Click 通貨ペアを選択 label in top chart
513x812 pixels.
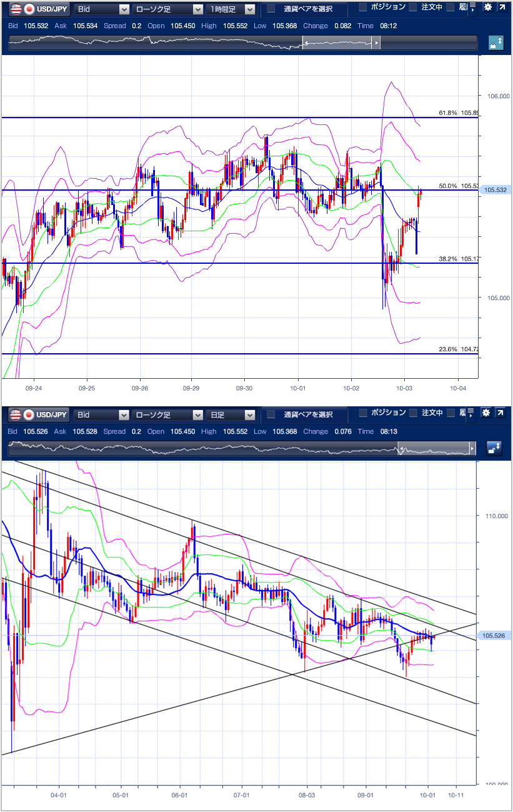point(308,9)
